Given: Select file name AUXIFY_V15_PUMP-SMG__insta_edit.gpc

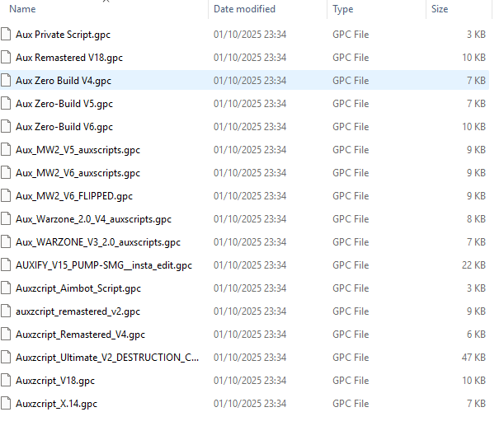Looking at the screenshot, I should [104, 266].
